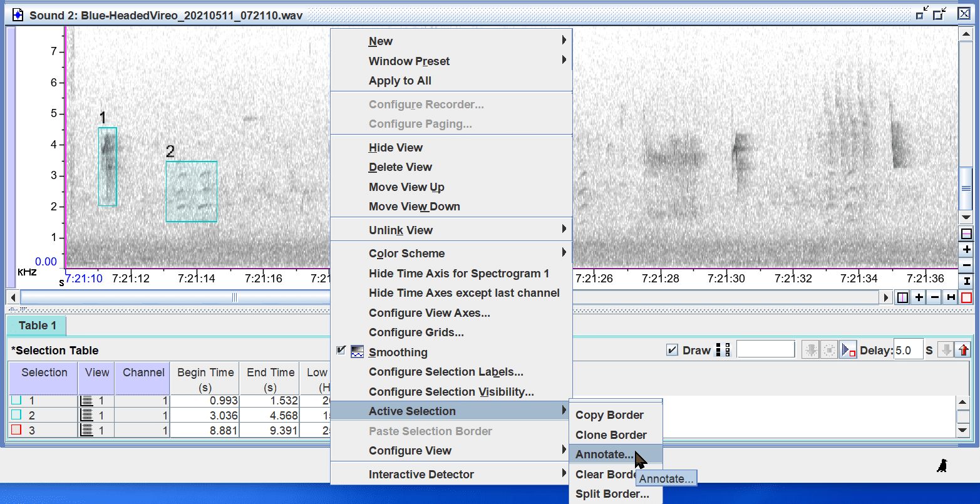Expand the Interactive Detector submenu
Image resolution: width=980 pixels, height=504 pixels.
(x=451, y=474)
